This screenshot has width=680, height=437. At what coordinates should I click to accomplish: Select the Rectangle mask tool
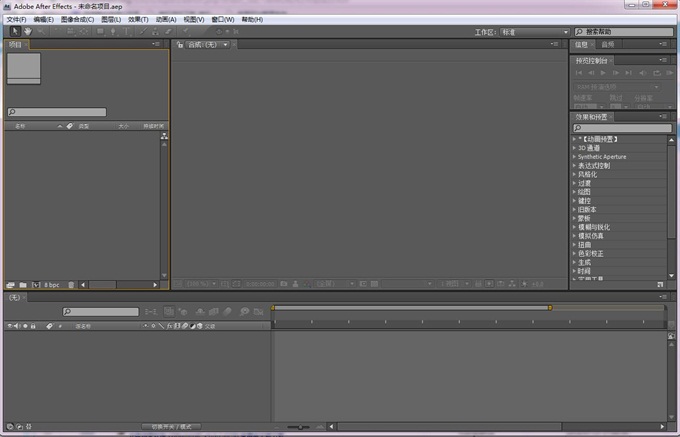pos(100,31)
